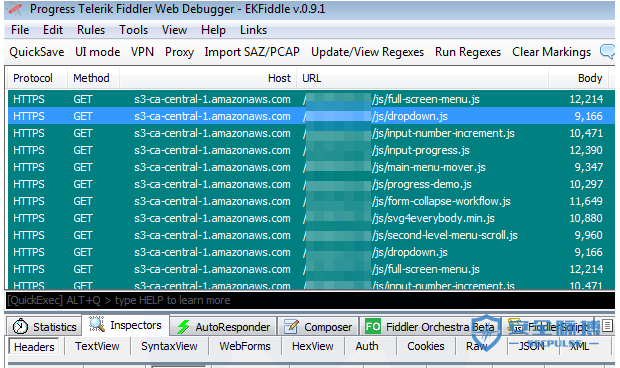620x368 pixels.
Task: Click UI mode in the toolbar
Action: tap(97, 52)
